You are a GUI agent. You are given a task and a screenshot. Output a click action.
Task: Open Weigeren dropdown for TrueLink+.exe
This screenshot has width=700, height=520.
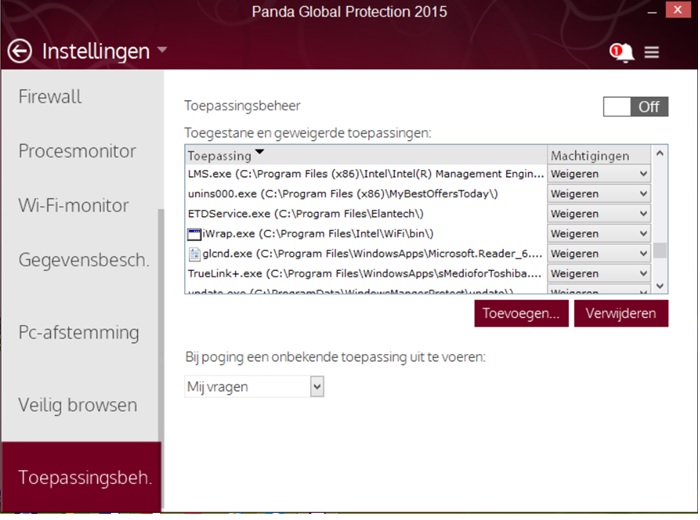(x=599, y=273)
